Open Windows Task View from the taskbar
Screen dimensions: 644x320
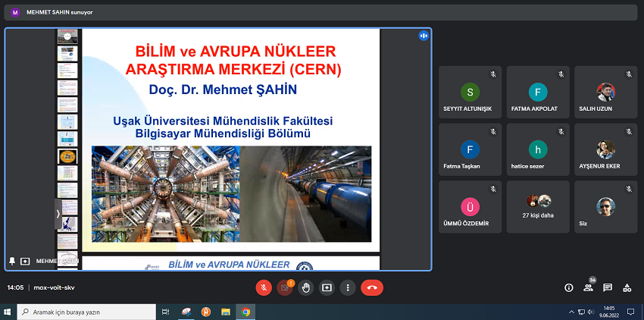pos(164,312)
